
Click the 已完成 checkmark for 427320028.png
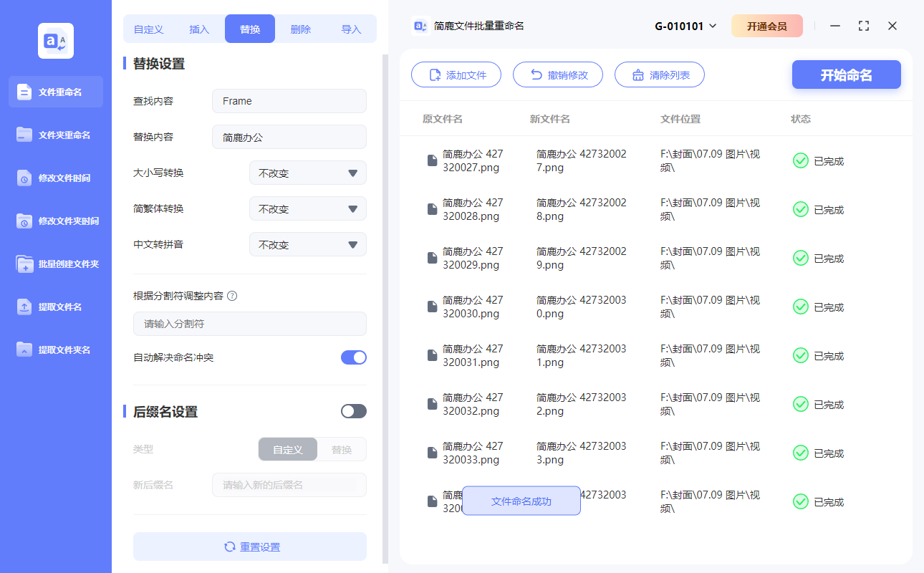pyautogui.click(x=801, y=209)
